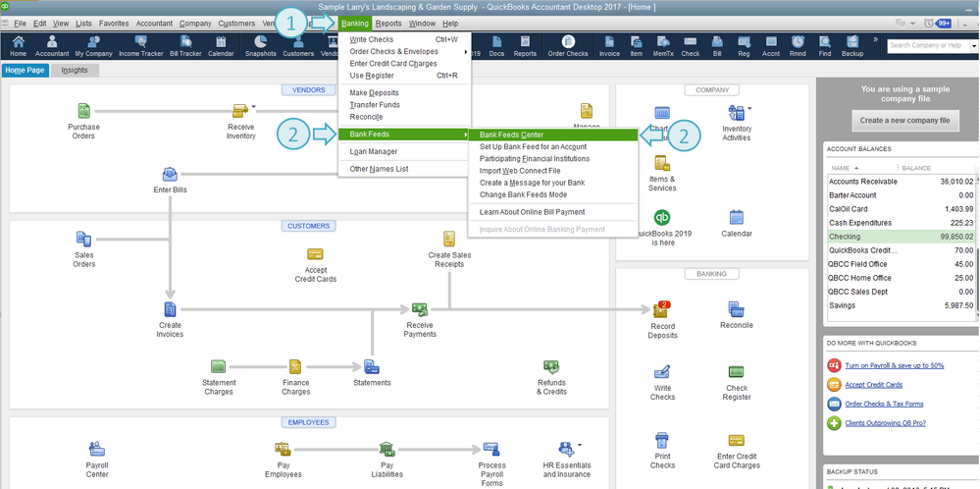Viewport: 980px width, 489px height.
Task: Open Order Checks & Tax Forms link
Action: pyautogui.click(x=884, y=404)
